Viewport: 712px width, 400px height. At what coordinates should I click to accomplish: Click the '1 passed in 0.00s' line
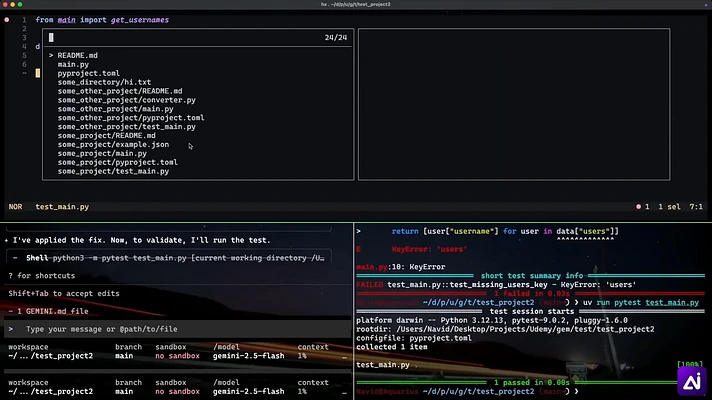[531, 382]
